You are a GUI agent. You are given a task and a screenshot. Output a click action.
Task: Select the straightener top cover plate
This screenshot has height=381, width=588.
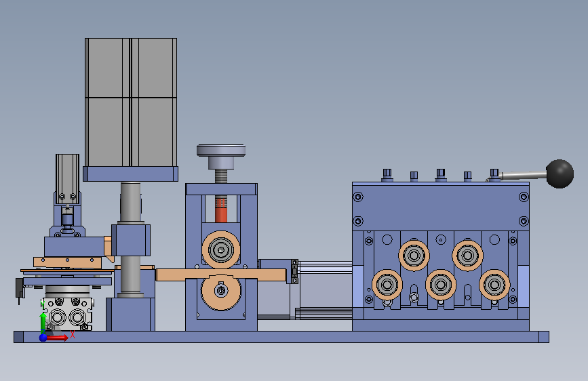click(441, 207)
